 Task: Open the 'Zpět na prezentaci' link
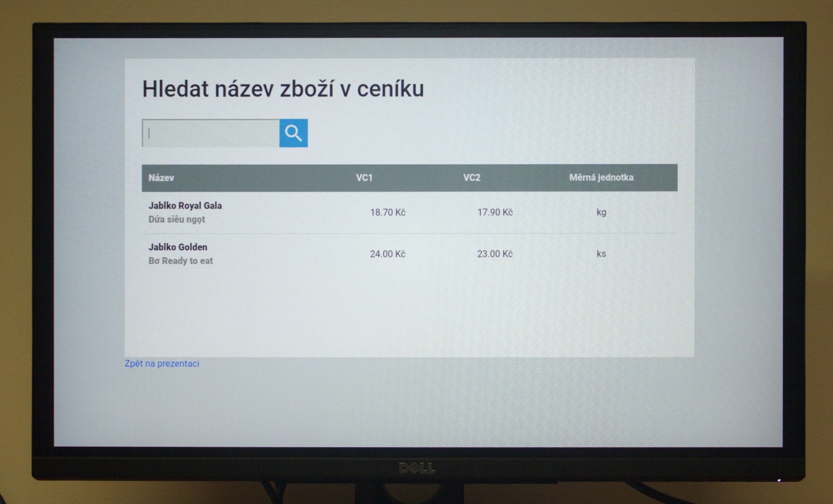[x=162, y=364]
